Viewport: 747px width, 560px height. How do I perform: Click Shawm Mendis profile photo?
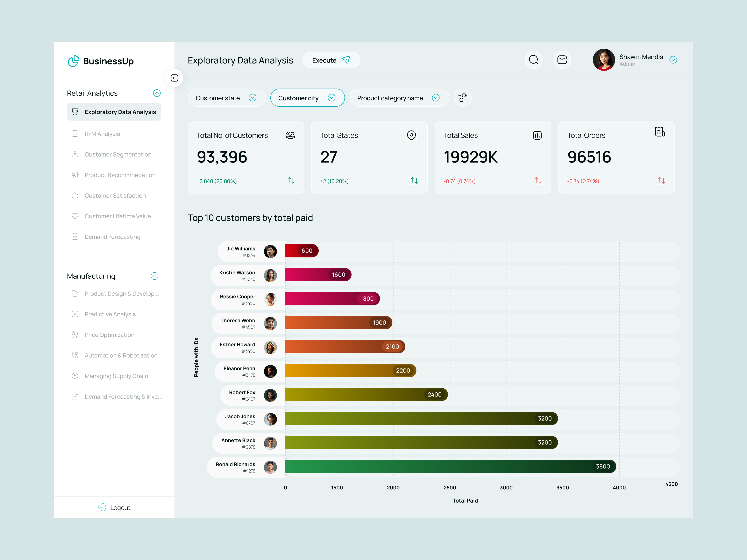604,60
